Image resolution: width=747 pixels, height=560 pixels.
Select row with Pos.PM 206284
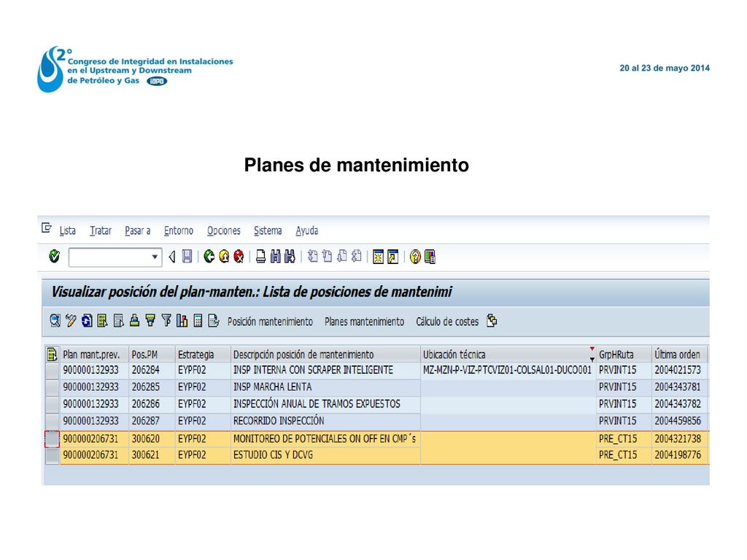(x=52, y=370)
